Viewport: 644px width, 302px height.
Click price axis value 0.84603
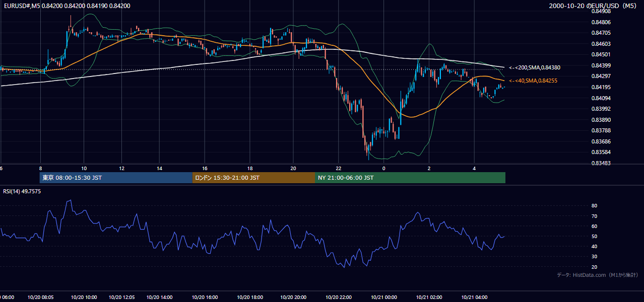click(600, 44)
